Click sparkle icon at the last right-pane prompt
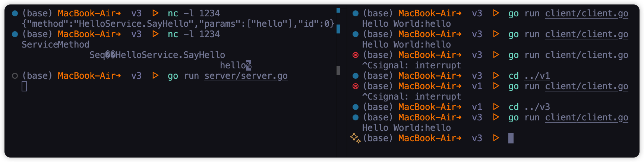 (x=355, y=138)
